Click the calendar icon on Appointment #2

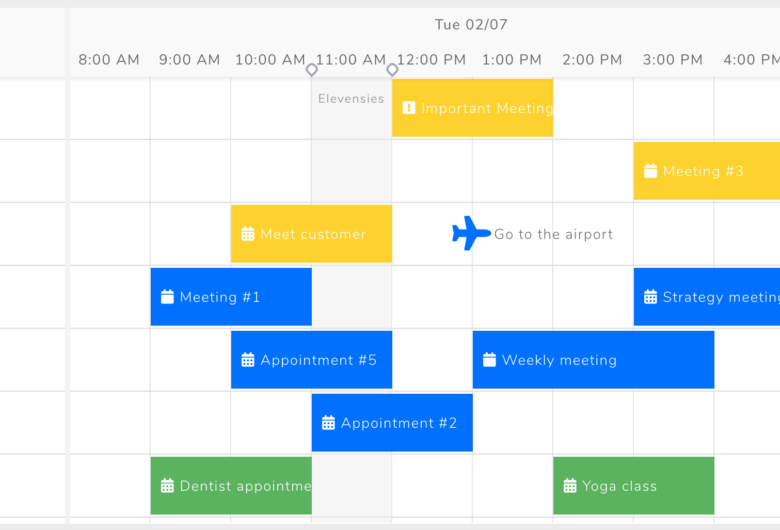pyautogui.click(x=328, y=423)
